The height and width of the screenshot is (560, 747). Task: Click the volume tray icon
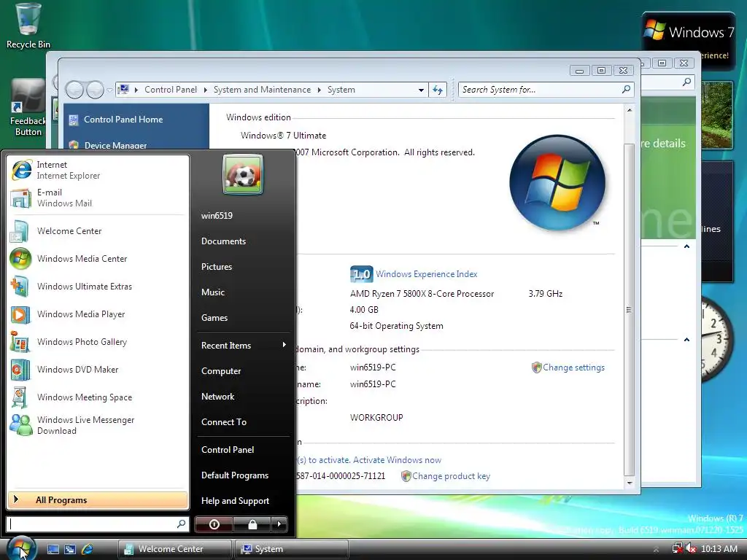[691, 548]
